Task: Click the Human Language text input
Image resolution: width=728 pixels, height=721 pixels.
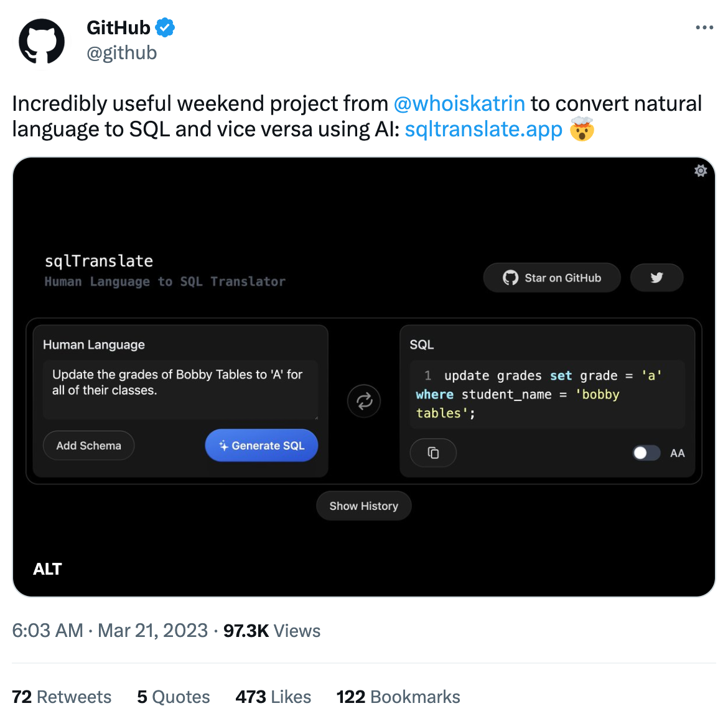Action: pyautogui.click(x=180, y=390)
